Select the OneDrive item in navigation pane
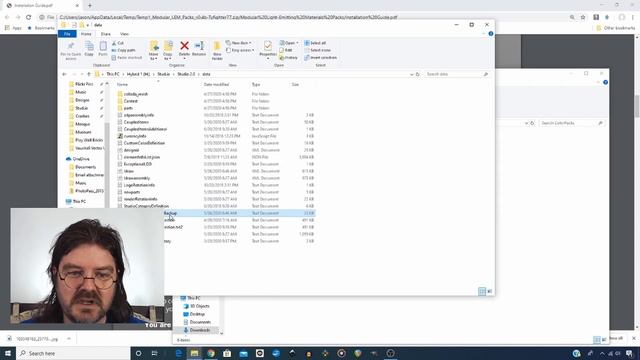The width and height of the screenshot is (640, 360). point(78,159)
